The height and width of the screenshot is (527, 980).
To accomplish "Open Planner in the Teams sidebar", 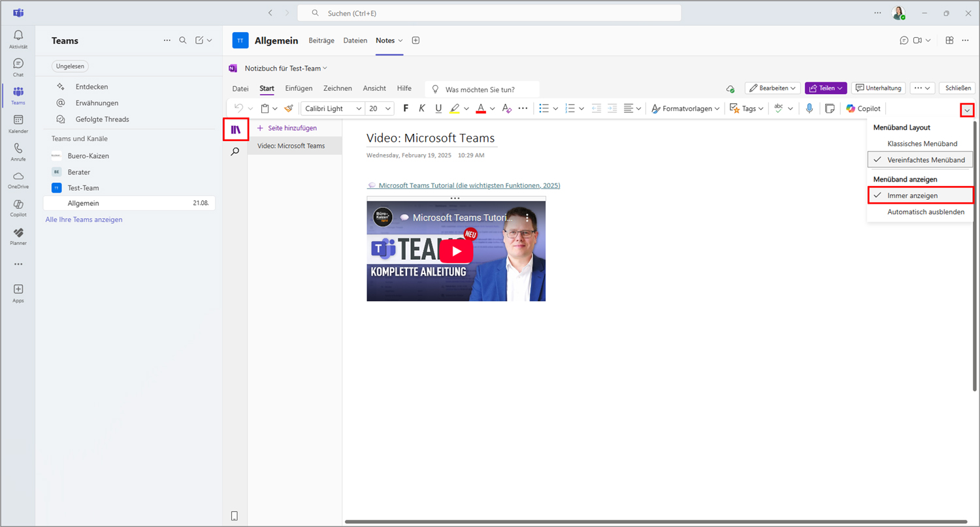I will point(18,236).
